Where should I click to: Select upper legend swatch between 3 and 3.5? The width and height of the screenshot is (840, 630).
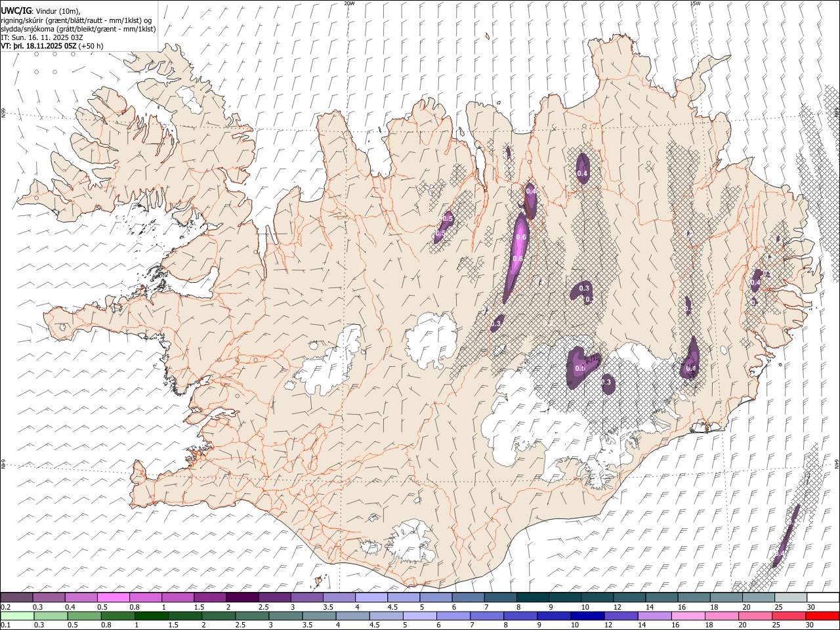click(x=306, y=597)
